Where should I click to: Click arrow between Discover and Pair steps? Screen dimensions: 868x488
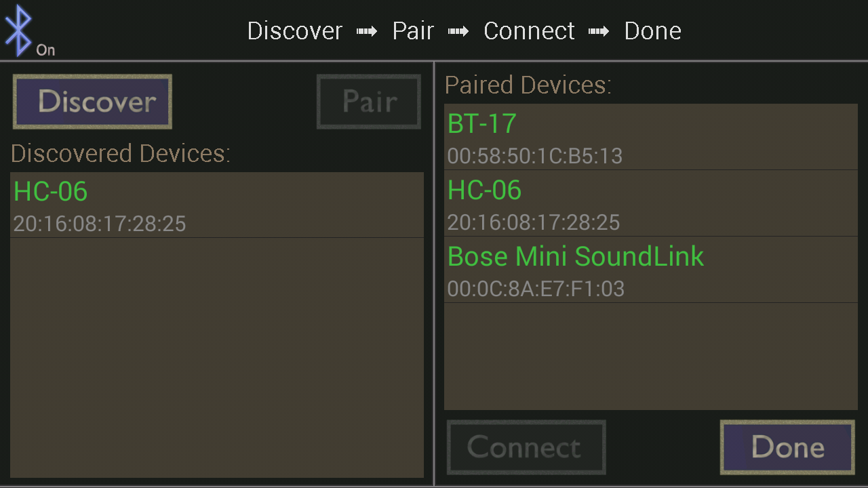367,32
